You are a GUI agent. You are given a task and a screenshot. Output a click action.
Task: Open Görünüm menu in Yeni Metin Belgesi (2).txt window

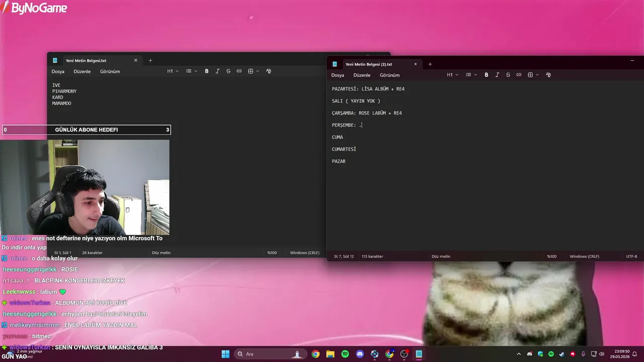[389, 75]
